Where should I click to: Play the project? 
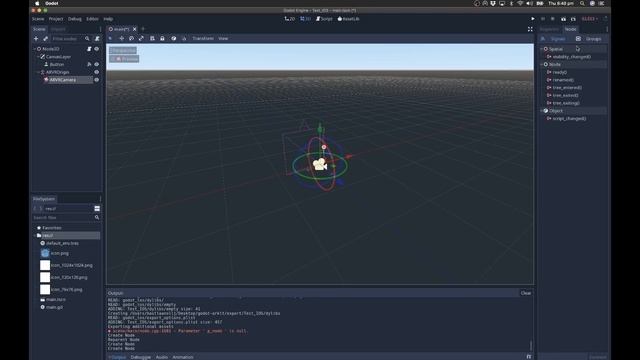point(533,19)
